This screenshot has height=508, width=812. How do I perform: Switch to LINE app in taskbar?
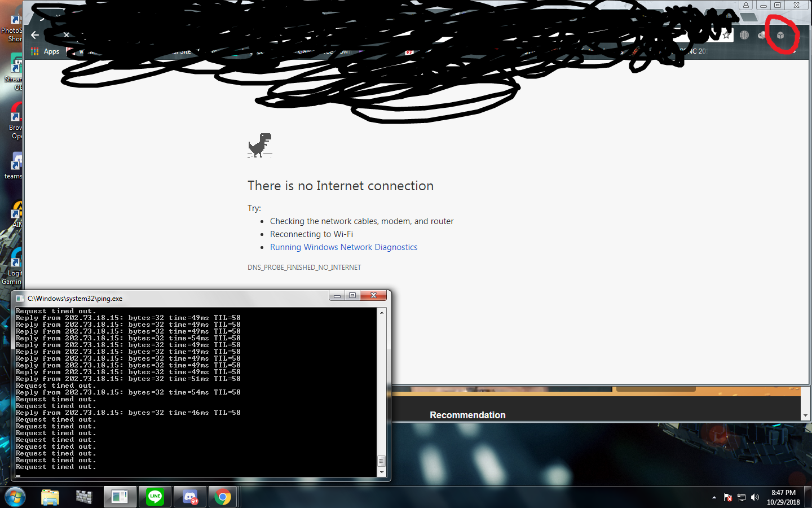coord(155,497)
